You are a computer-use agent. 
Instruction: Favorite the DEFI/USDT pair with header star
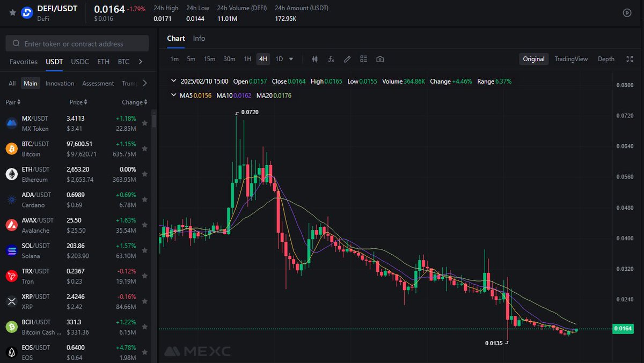click(x=12, y=12)
